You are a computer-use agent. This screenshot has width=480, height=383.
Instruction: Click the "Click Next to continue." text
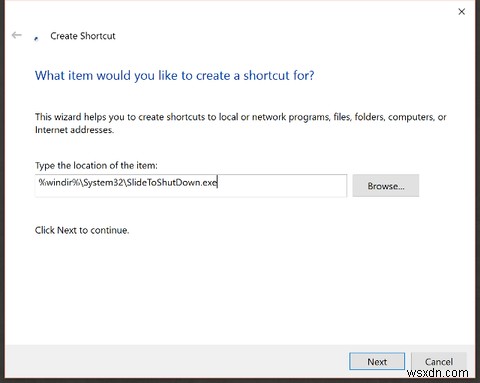click(x=82, y=230)
